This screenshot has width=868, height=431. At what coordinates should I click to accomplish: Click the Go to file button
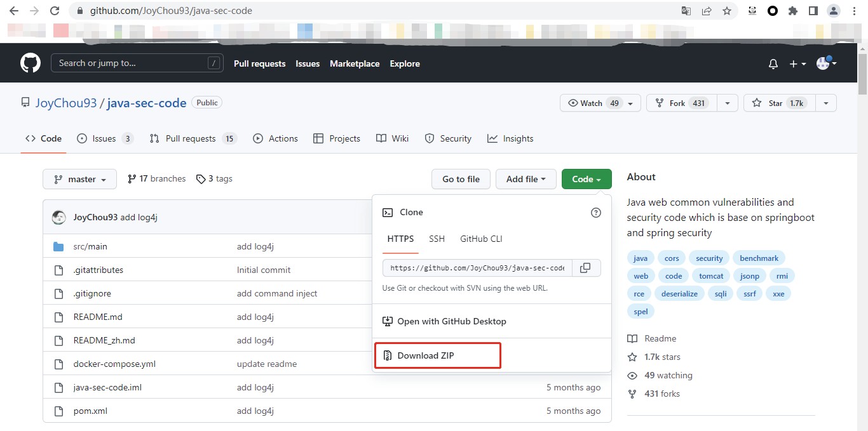tap(461, 179)
